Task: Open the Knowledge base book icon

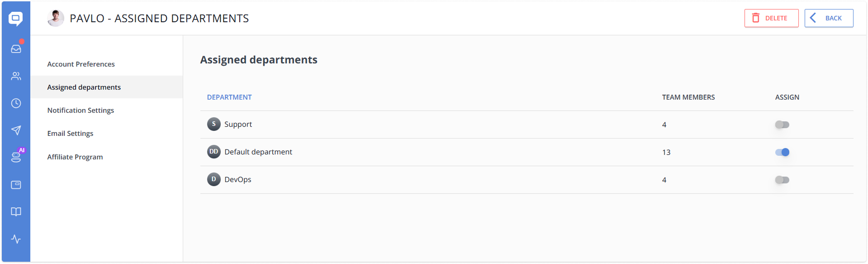Action: [16, 212]
